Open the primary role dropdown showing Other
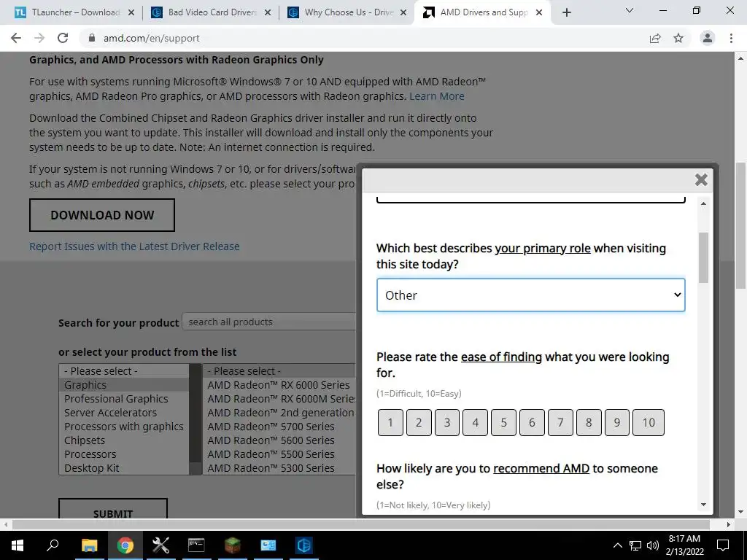This screenshot has width=747, height=560. (531, 295)
